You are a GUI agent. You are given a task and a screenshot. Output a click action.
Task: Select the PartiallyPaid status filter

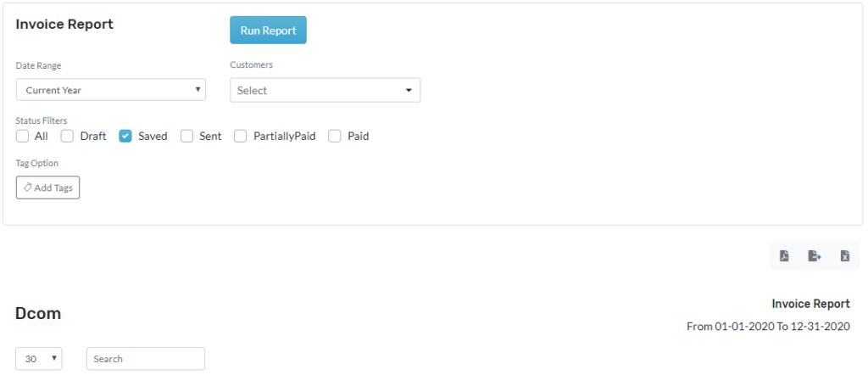[240, 137]
